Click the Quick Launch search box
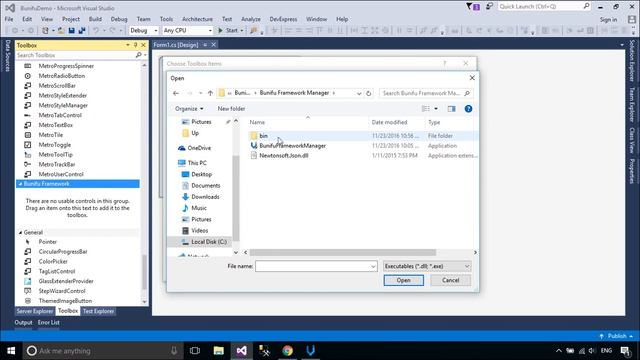This screenshot has height=360, width=640. pyautogui.click(x=544, y=6)
